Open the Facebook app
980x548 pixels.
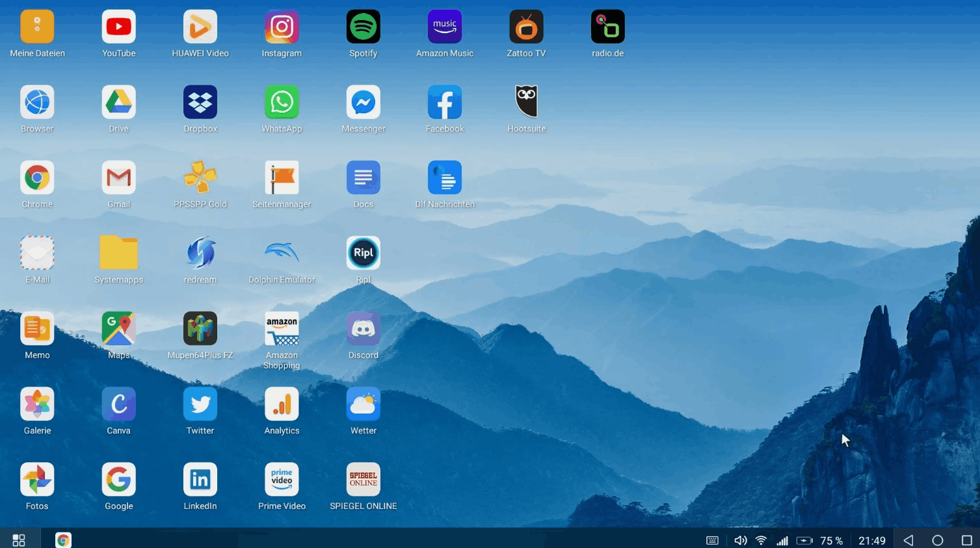(x=445, y=102)
